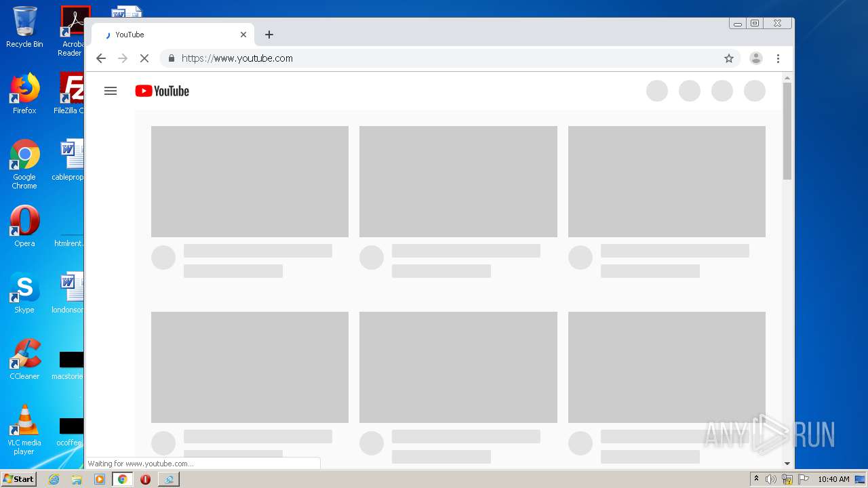Open the Chrome three-dot menu

coord(778,58)
